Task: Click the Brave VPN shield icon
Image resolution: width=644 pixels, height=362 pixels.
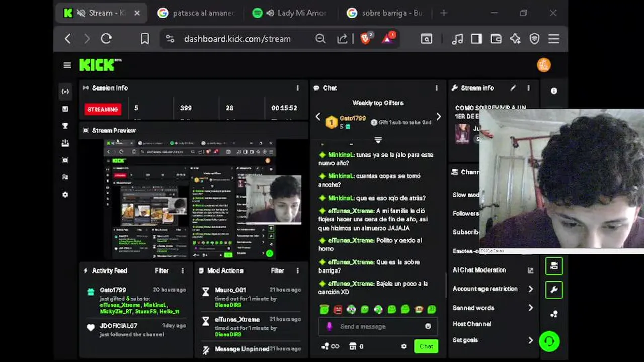Action: (534, 39)
